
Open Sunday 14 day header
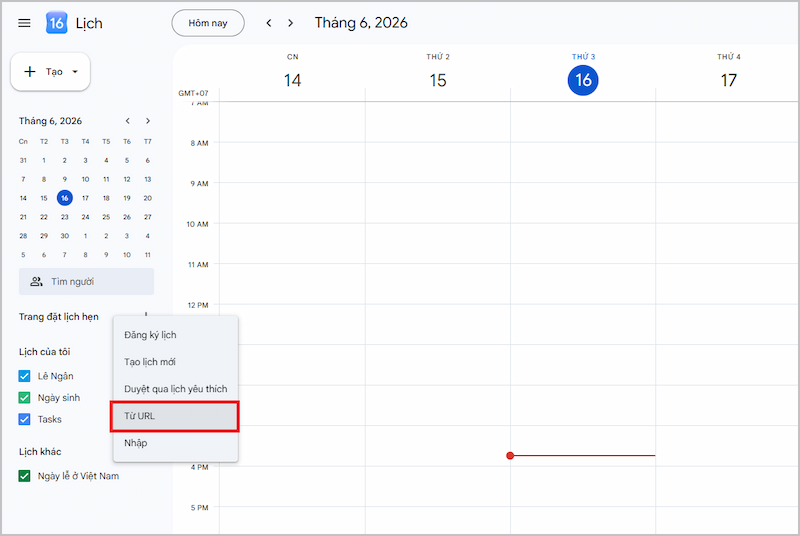292,80
